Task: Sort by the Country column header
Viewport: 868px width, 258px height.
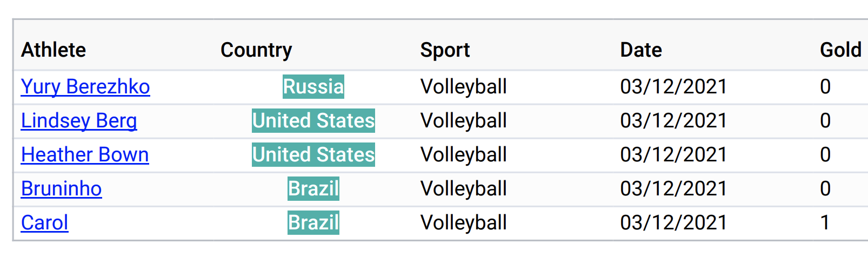Action: [x=256, y=50]
